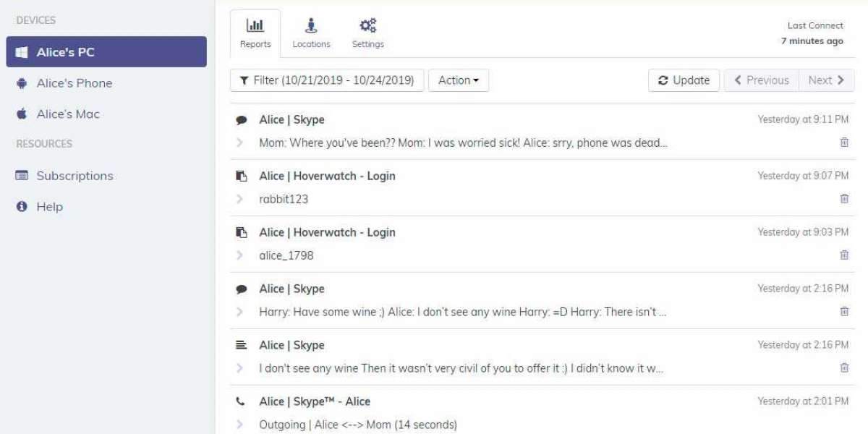Select Alice's Mac in devices list
This screenshot has height=434, width=868.
click(68, 114)
